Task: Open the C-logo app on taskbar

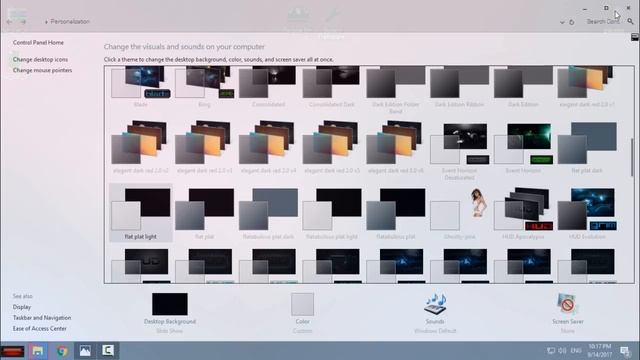Action: [108, 351]
